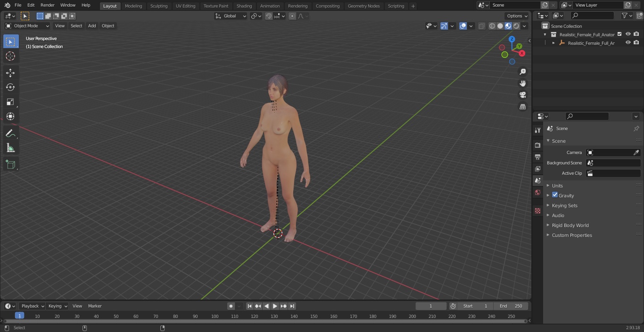Screen dimensions: 644x332
Task: Open the Playback dropdown
Action: pyautogui.click(x=33, y=306)
